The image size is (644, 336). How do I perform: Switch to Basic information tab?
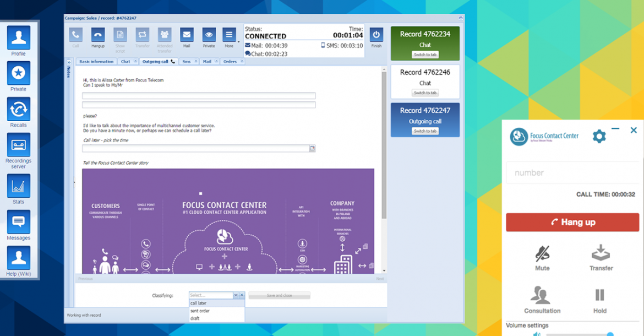point(96,62)
